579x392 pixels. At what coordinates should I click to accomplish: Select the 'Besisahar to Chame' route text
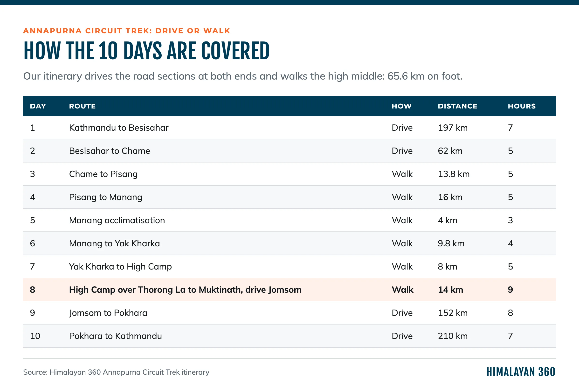[109, 151]
